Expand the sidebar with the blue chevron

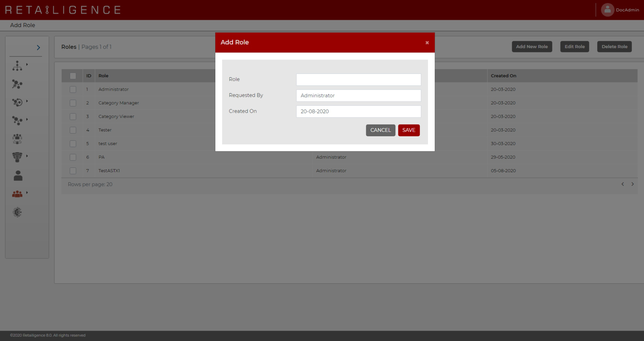pyautogui.click(x=38, y=48)
